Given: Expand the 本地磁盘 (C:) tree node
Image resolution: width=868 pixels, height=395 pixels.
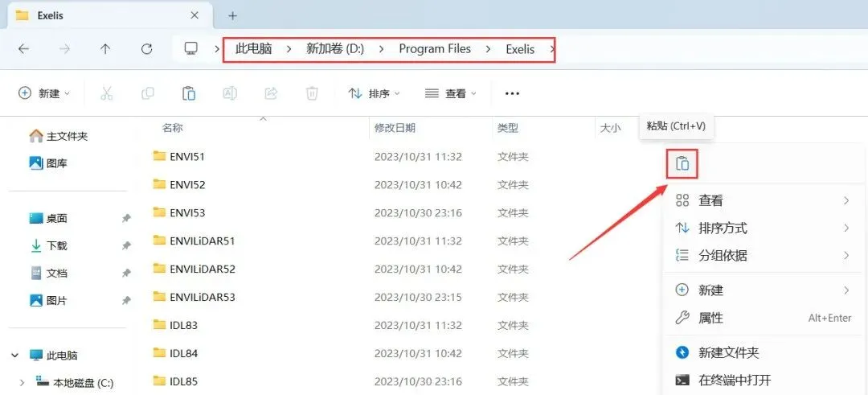Looking at the screenshot, I should [22, 382].
